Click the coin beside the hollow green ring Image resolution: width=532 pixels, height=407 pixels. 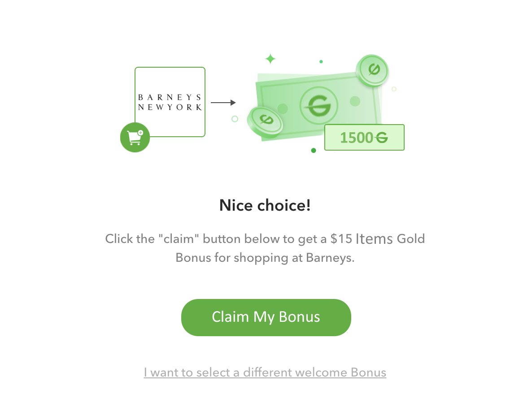pos(265,121)
